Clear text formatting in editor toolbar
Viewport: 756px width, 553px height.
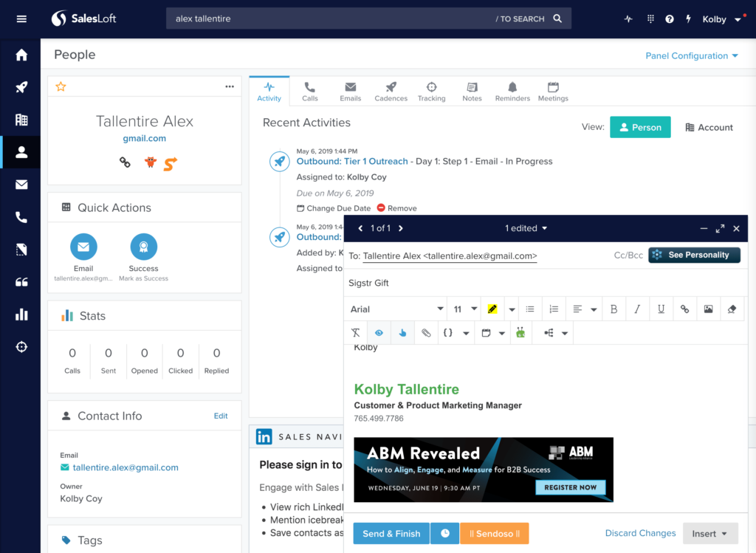355,333
